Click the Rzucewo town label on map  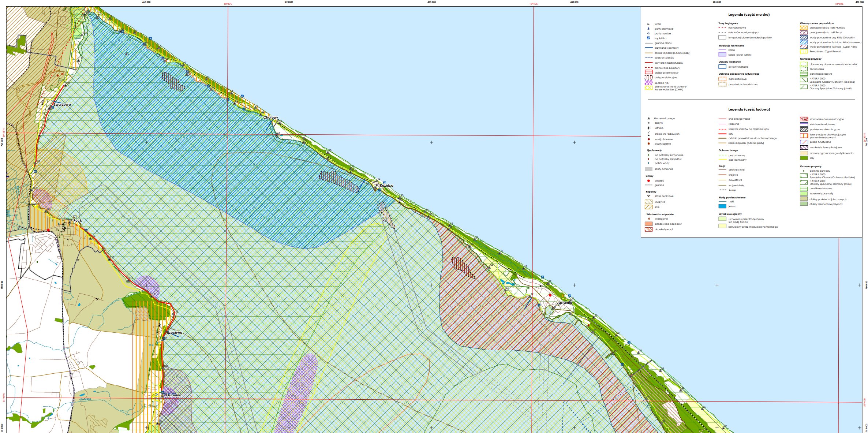click(174, 333)
